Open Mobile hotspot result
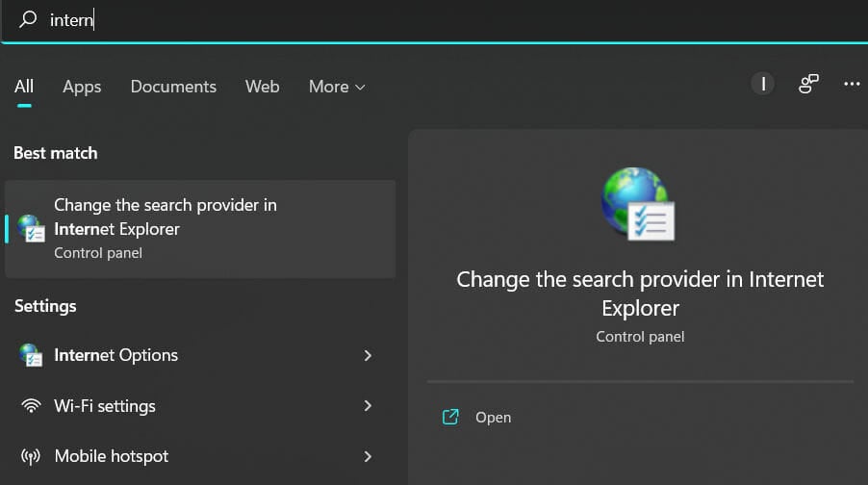 coord(200,456)
